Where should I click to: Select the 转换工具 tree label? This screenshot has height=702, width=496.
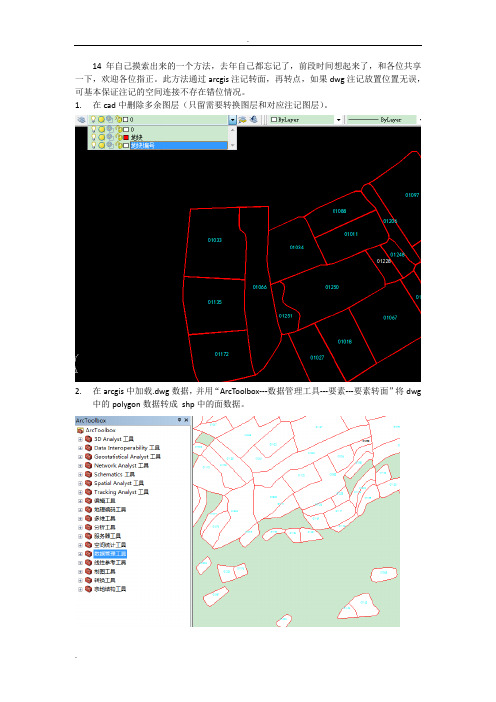coord(105,580)
